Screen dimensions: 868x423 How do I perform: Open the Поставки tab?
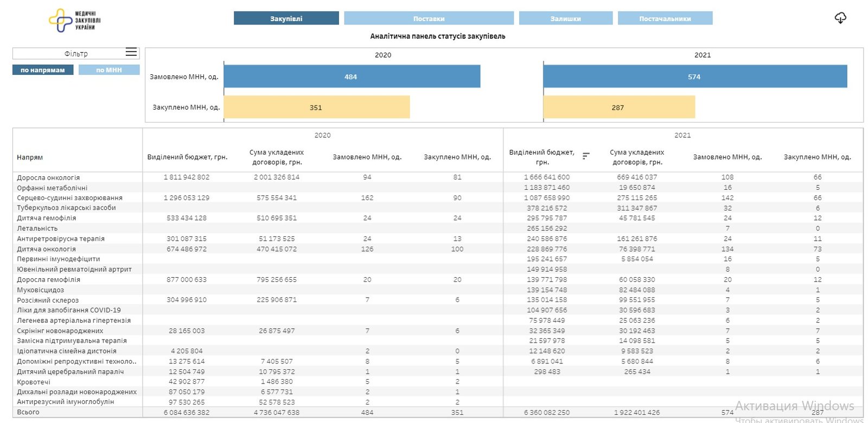(429, 18)
